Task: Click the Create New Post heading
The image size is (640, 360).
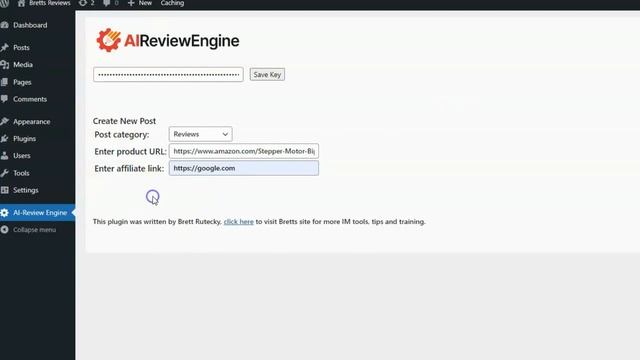Action: (x=124, y=121)
